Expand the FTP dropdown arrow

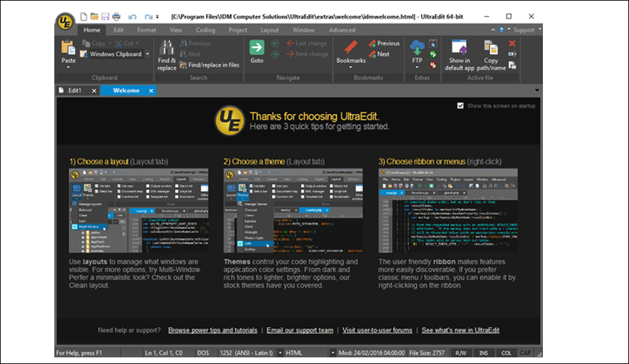pos(417,68)
